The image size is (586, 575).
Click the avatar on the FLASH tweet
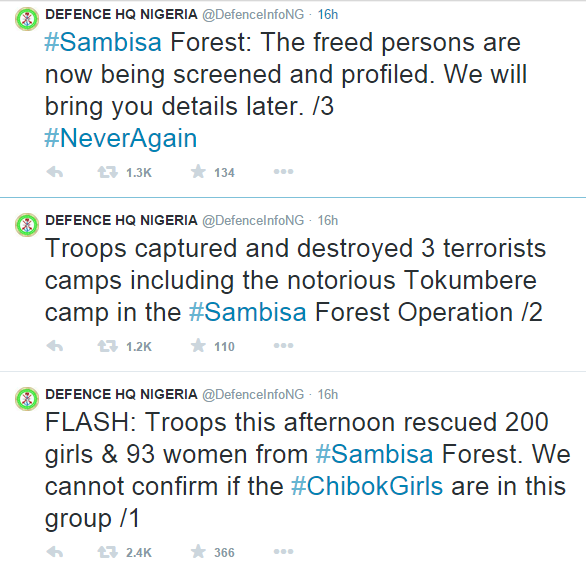[27, 399]
